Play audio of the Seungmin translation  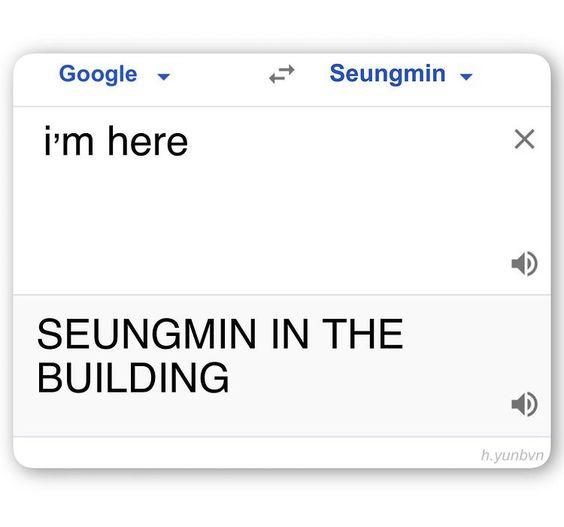click(524, 404)
